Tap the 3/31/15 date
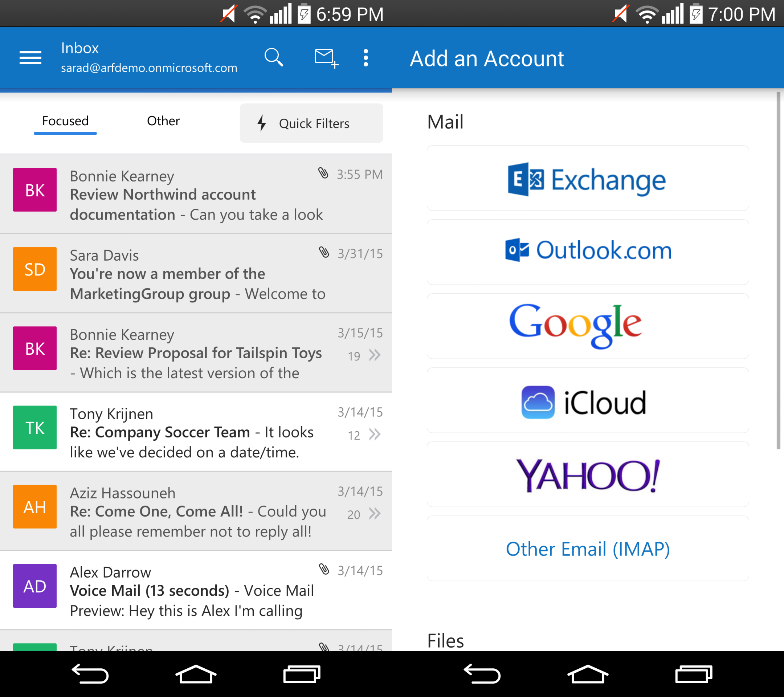This screenshot has height=697, width=784. 360,253
